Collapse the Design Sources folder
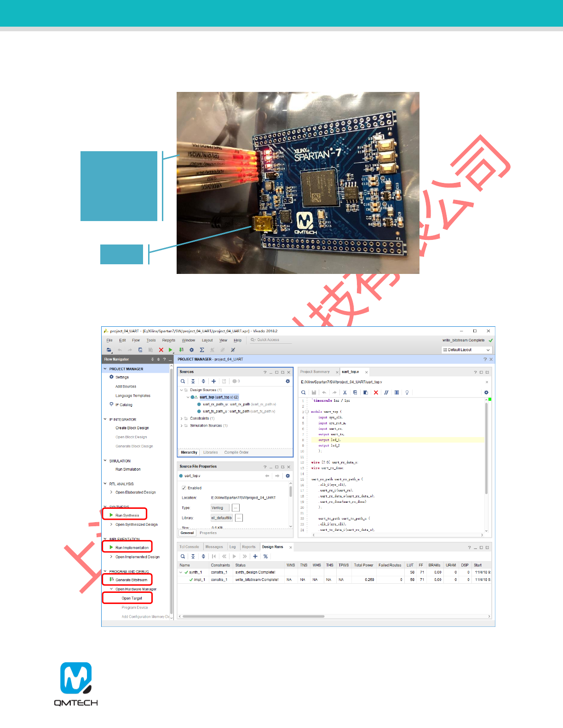This screenshot has height=728, width=563. coord(182,390)
